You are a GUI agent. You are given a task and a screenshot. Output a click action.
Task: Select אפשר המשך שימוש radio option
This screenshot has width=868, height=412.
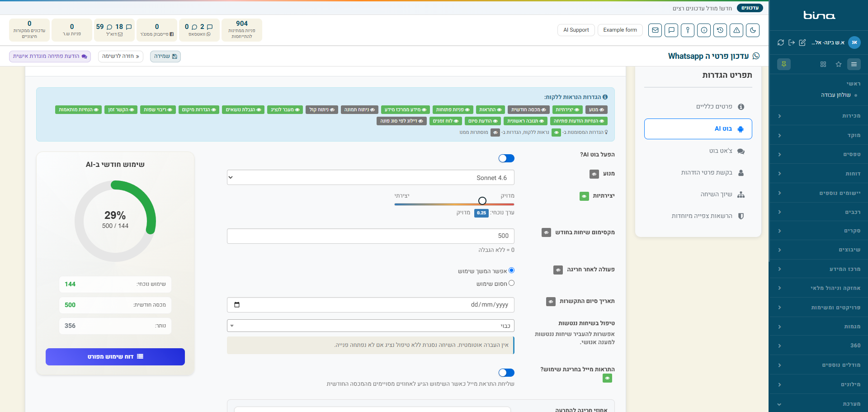tap(511, 270)
